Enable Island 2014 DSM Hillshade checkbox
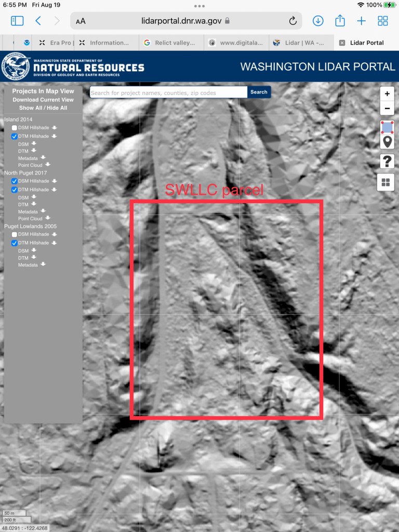Image resolution: width=399 pixels, height=532 pixels. 15,128
